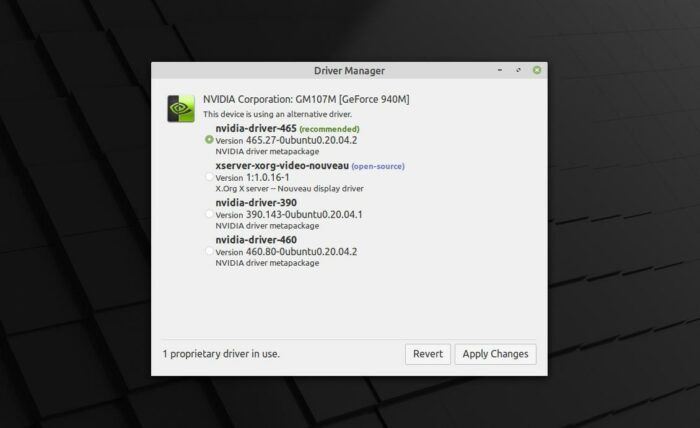The image size is (700, 428).
Task: Maximize the Driver Manager window
Action: tap(518, 70)
